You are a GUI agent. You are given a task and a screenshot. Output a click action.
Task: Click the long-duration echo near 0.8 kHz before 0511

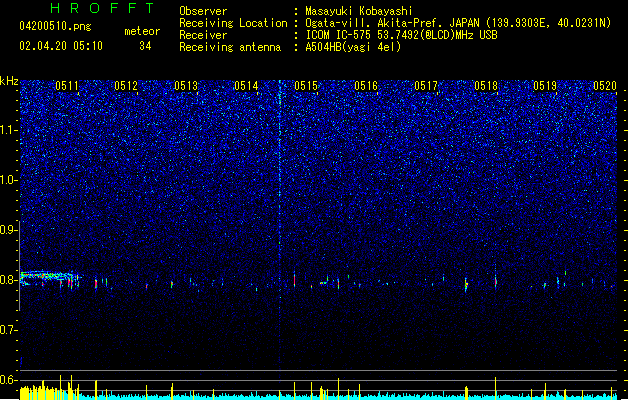tap(50, 279)
